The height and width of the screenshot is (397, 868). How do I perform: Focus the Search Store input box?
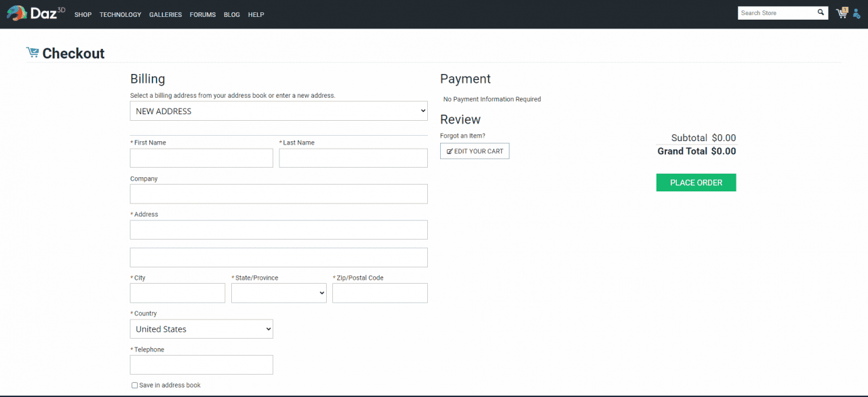pyautogui.click(x=776, y=13)
